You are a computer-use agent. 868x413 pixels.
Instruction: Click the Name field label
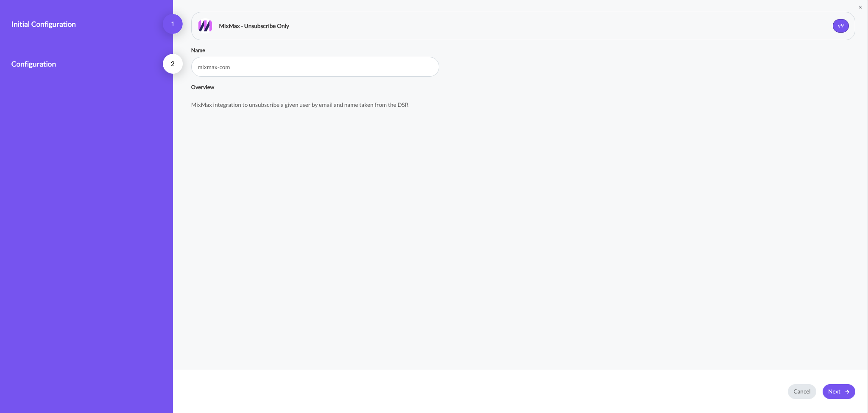198,50
